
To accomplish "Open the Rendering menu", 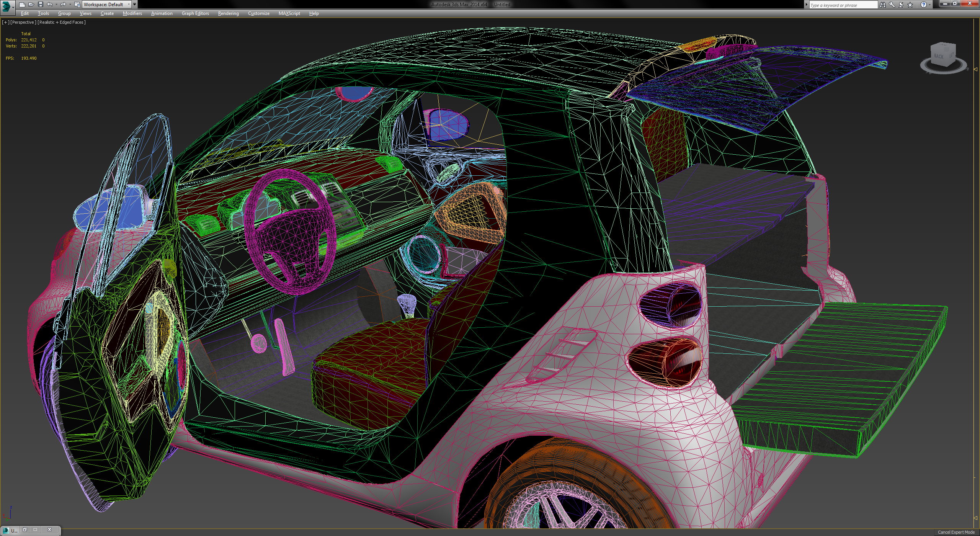I will 228,13.
